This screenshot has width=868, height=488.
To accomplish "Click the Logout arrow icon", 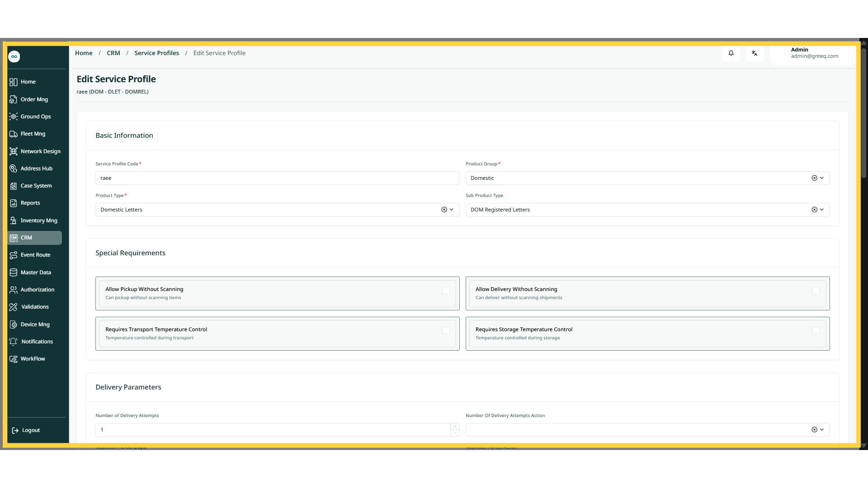I will coord(15,430).
